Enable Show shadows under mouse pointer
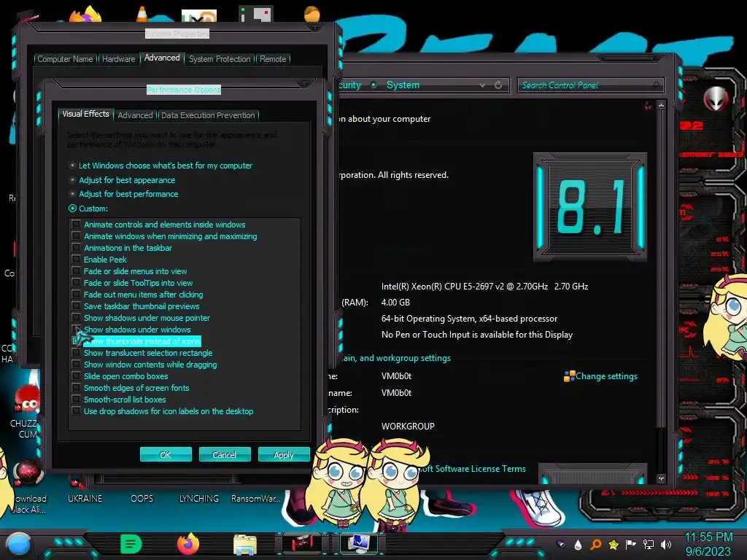Image resolution: width=747 pixels, height=560 pixels. (x=76, y=317)
